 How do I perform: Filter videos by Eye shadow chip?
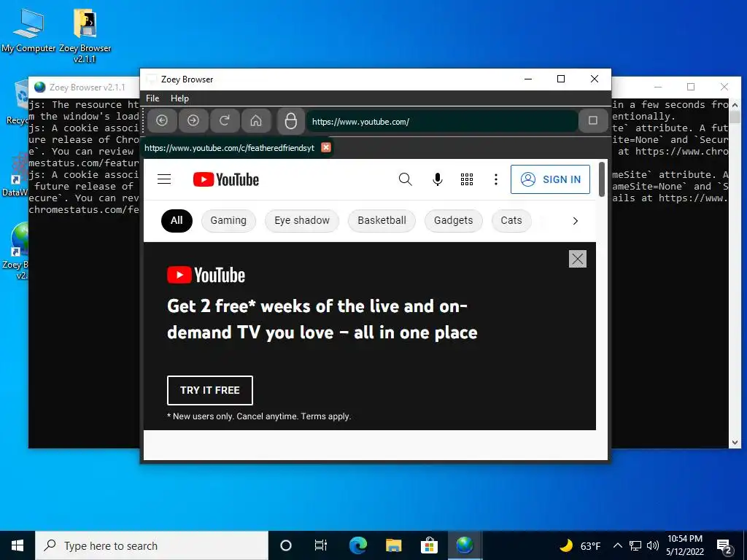point(302,220)
